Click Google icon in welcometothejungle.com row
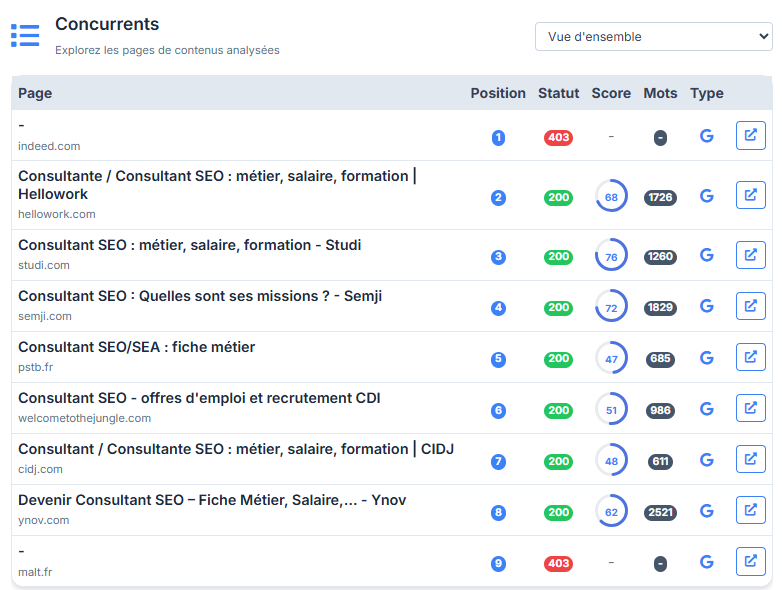 click(707, 409)
